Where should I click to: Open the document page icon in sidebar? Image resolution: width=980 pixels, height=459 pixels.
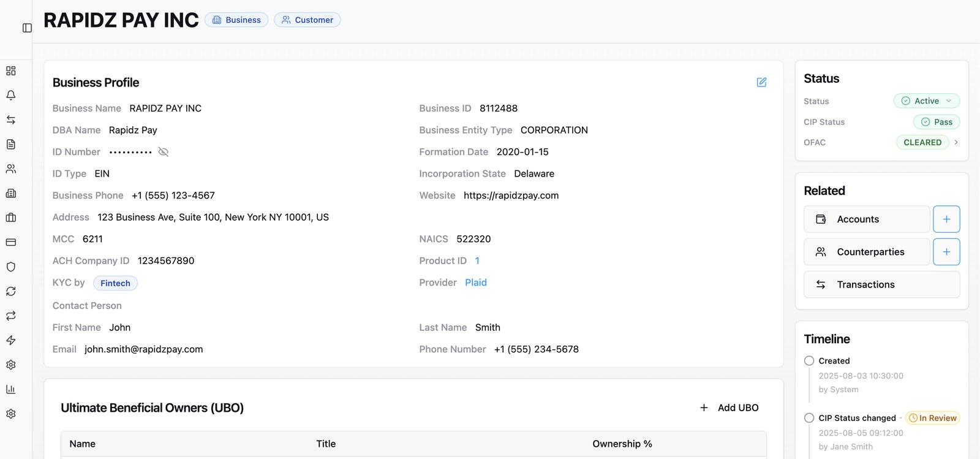coord(11,145)
